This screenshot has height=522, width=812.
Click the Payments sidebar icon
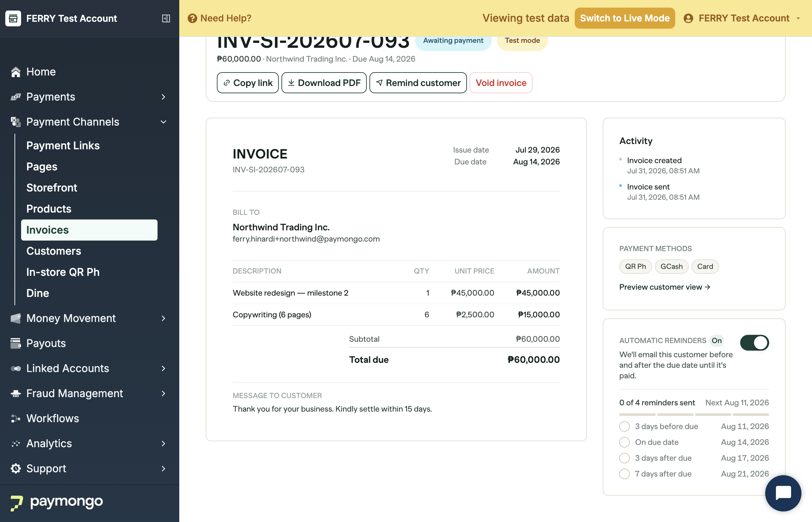click(15, 97)
